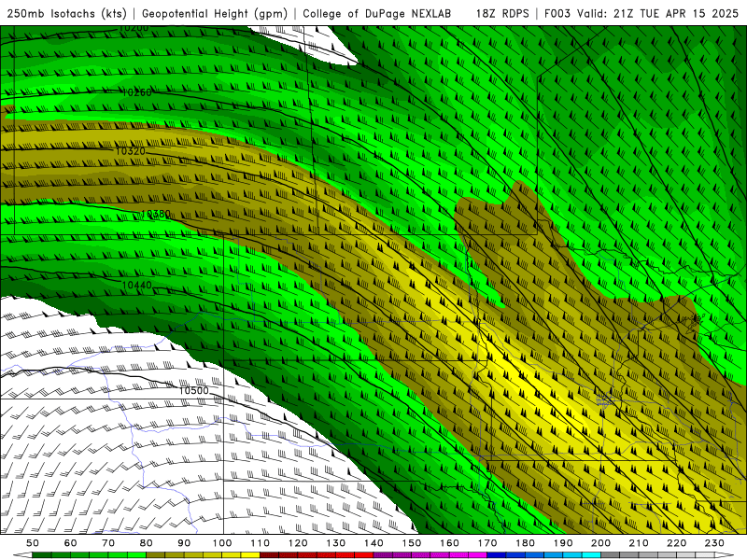The width and height of the screenshot is (747, 560).
Task: Click the 160 value on the color scale
Action: (x=449, y=543)
